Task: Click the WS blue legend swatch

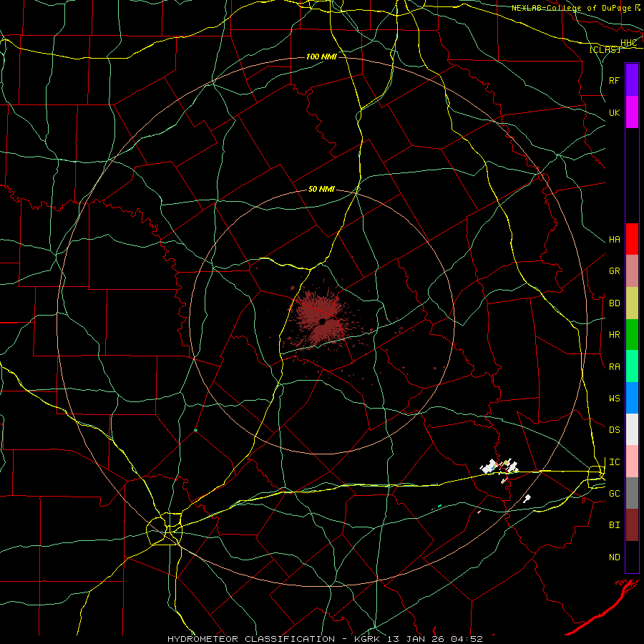Action: pos(632,398)
